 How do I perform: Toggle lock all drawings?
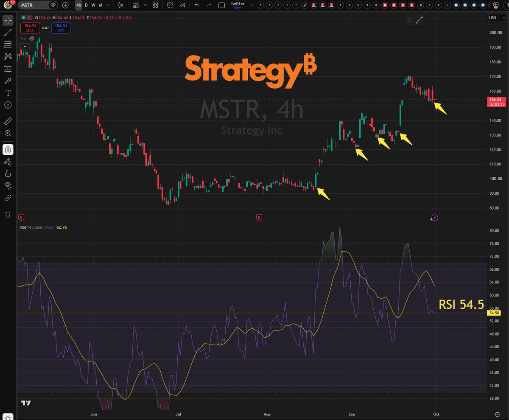(8, 173)
